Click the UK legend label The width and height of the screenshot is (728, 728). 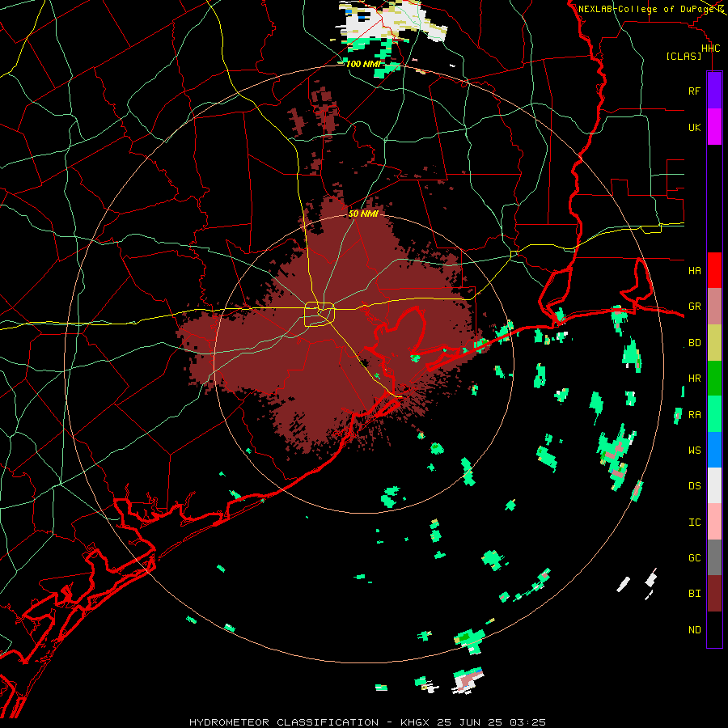pos(694,127)
